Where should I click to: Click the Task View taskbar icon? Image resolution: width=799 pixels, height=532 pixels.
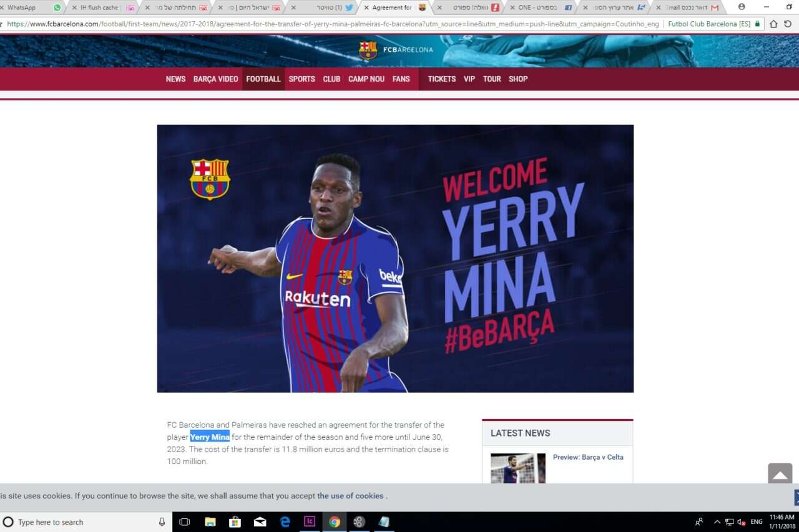pyautogui.click(x=185, y=522)
